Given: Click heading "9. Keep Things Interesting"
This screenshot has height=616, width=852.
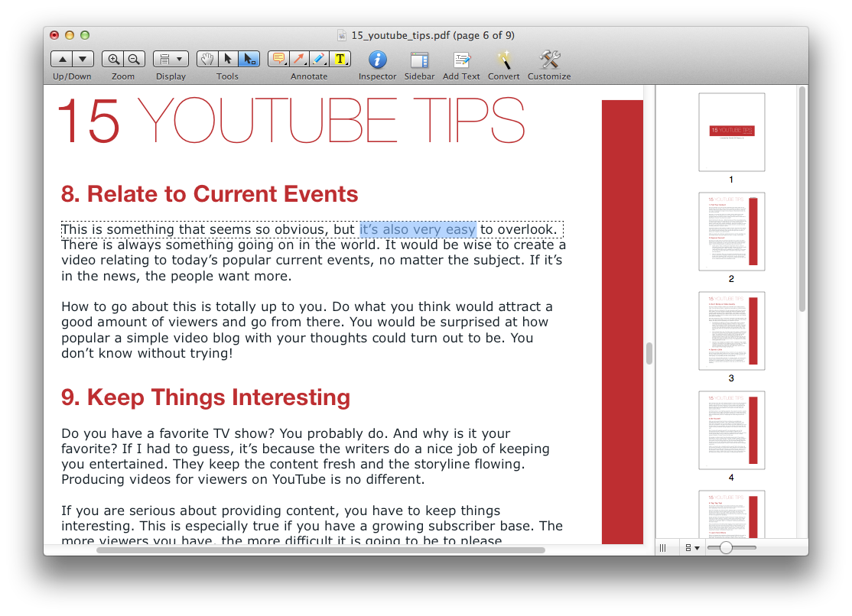Looking at the screenshot, I should click(x=206, y=397).
